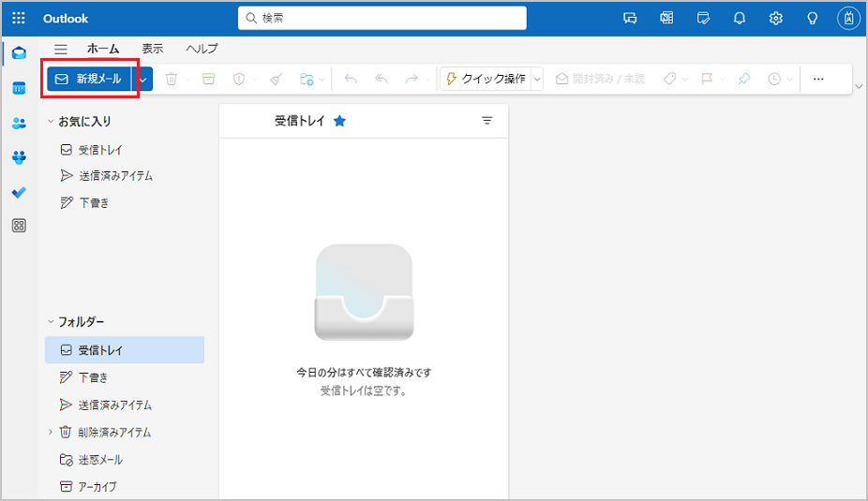The width and height of the screenshot is (868, 501).
Task: Open the app launcher grid icon
Action: click(x=19, y=18)
